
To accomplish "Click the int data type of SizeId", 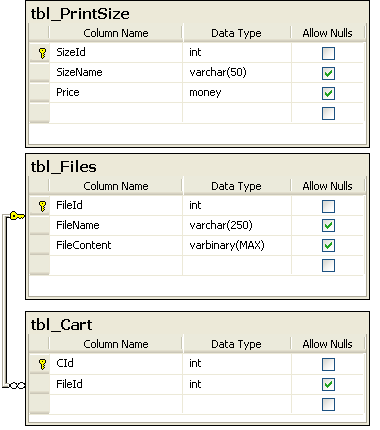I will 237,52.
